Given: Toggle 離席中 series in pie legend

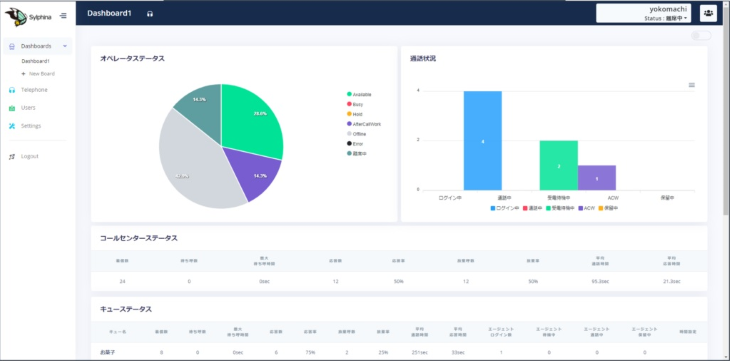Looking at the screenshot, I should [357, 154].
